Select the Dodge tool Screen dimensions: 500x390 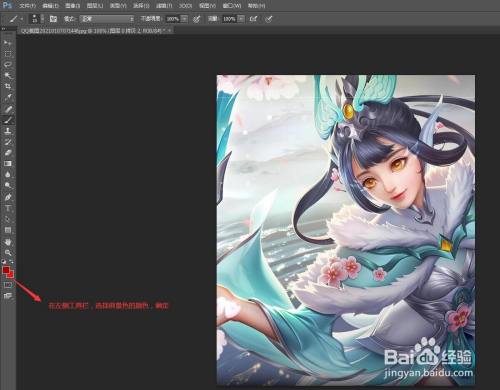(8, 186)
